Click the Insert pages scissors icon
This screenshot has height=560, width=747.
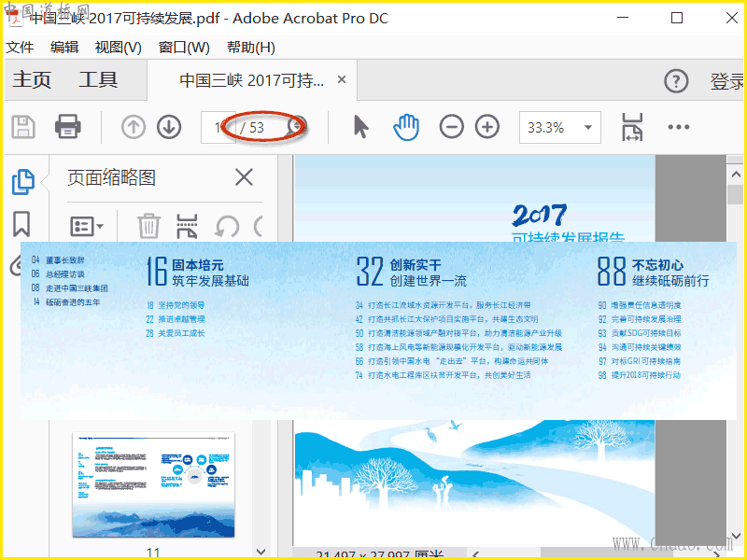coord(187,226)
